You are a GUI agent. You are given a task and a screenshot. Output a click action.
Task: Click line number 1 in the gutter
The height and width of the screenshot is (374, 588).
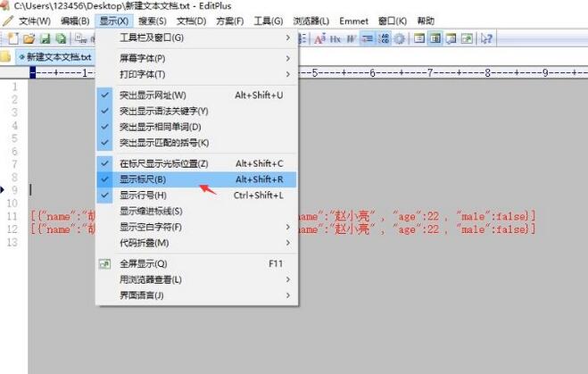pos(15,87)
